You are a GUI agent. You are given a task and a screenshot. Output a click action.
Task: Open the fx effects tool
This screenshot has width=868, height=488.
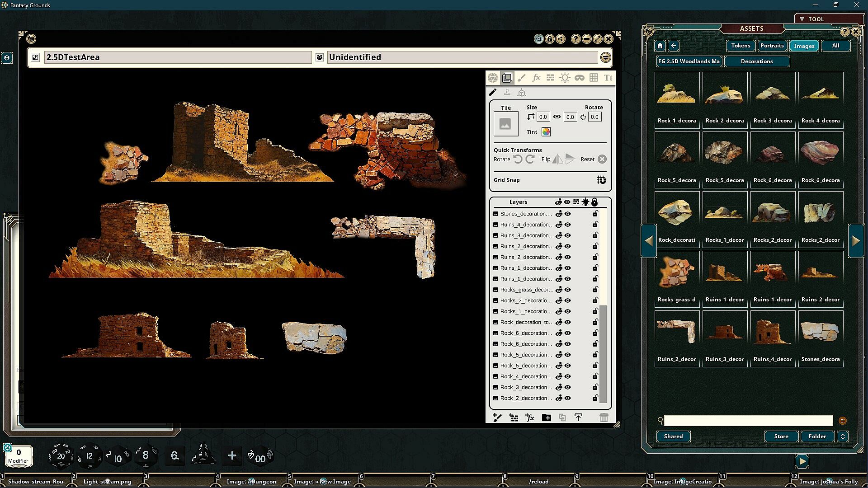tap(536, 78)
